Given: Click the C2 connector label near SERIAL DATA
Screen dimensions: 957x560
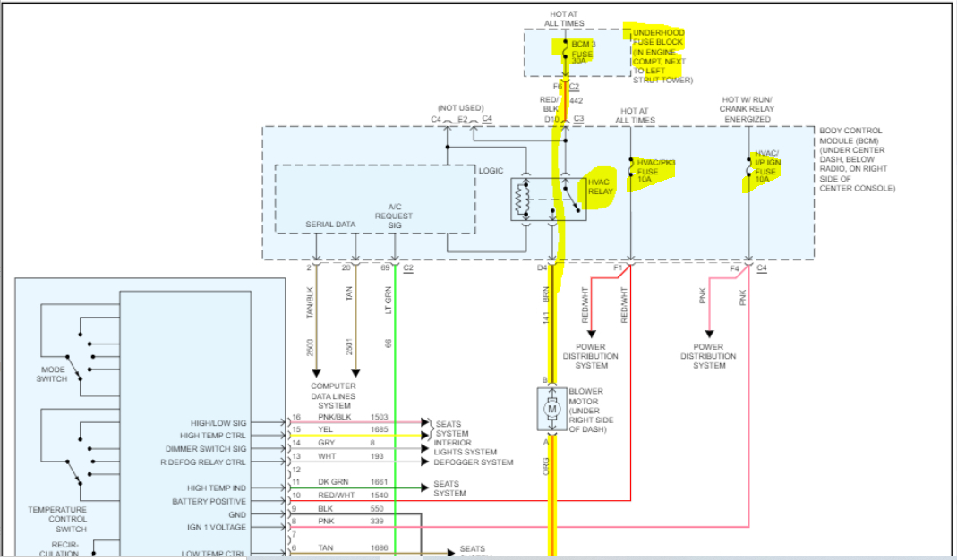Looking at the screenshot, I should [x=408, y=266].
